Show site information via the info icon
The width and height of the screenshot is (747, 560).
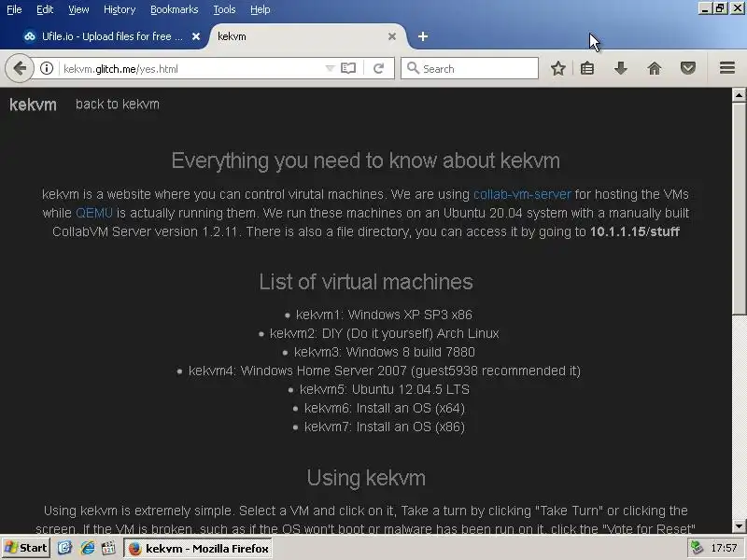tap(46, 68)
